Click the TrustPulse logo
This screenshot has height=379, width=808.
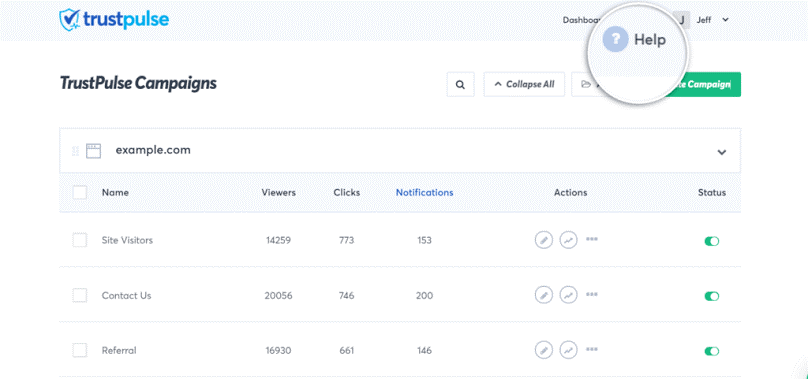tap(114, 19)
